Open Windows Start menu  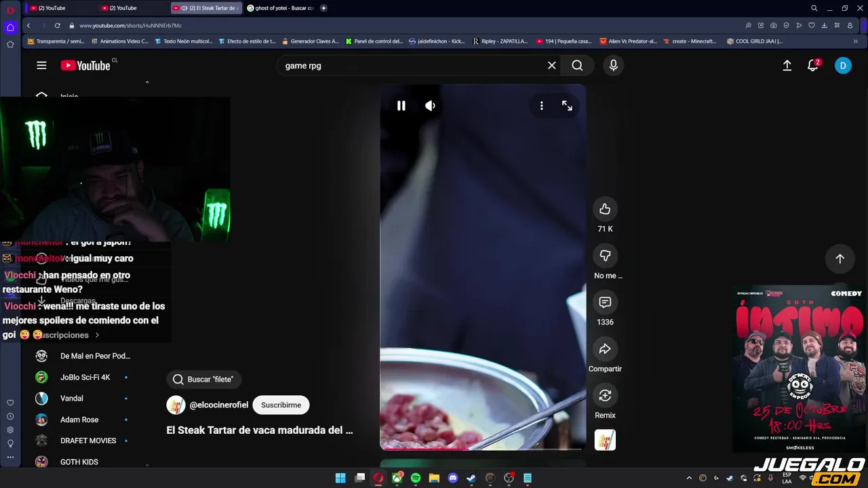(x=340, y=478)
